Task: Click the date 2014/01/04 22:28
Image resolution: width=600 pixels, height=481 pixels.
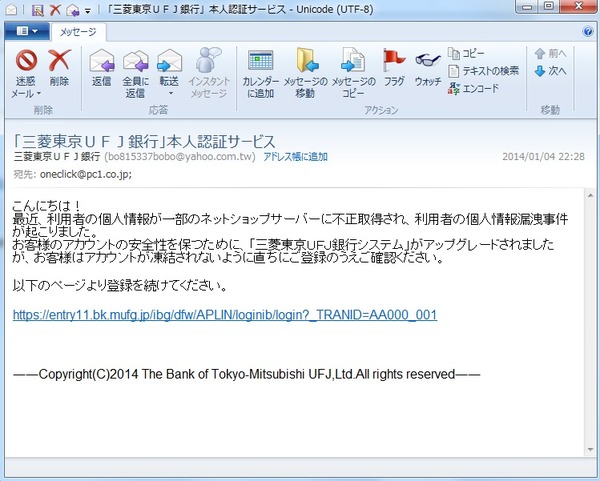Action: (543, 157)
